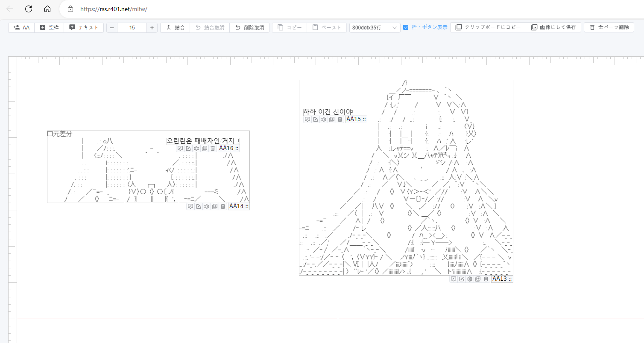Click the 全パーツ削除 button

609,27
